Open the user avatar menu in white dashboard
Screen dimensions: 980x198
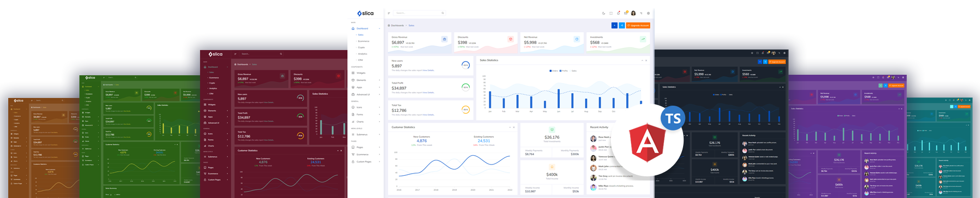(x=634, y=13)
